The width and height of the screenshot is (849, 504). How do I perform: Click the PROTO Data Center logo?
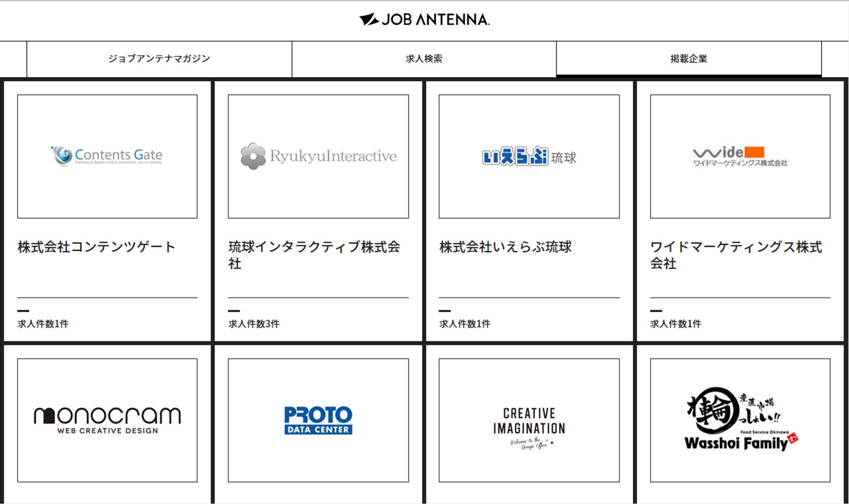(318, 420)
